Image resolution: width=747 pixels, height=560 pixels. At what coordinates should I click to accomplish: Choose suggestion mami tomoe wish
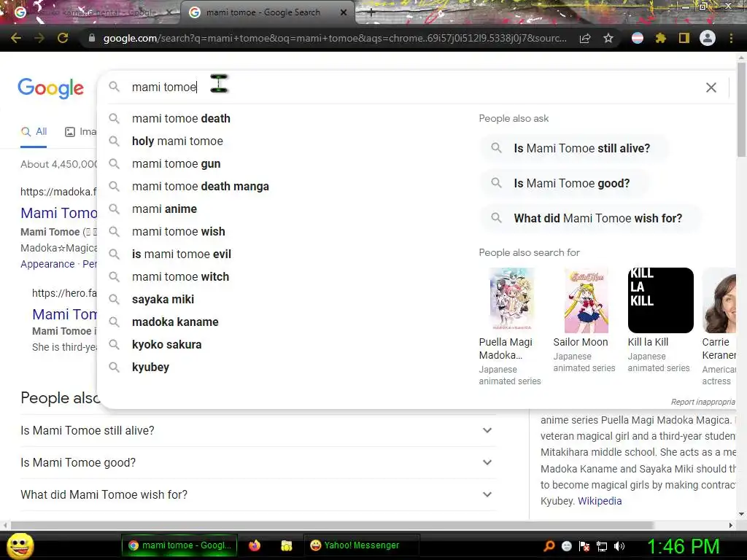[179, 231]
